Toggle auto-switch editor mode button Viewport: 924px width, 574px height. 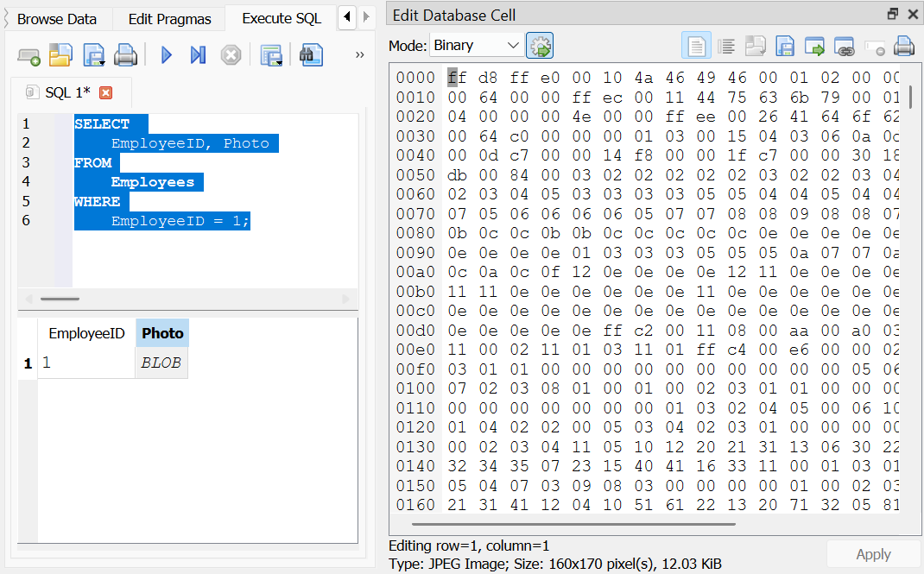(540, 46)
